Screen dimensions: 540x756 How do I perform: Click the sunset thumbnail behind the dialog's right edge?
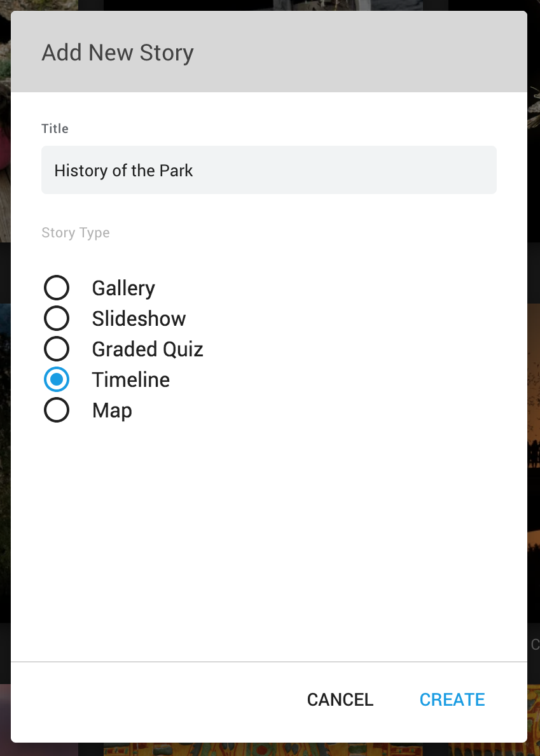click(x=534, y=463)
